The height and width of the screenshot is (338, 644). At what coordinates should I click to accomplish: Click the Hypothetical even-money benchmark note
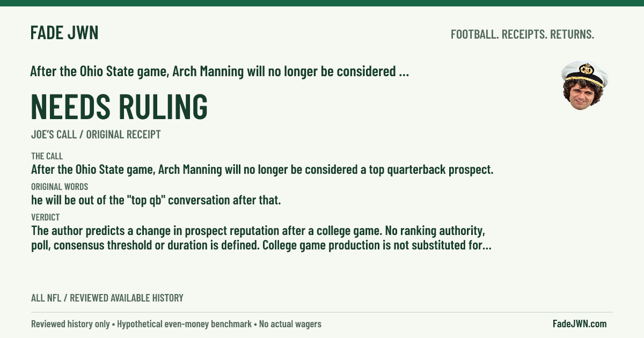point(186,324)
